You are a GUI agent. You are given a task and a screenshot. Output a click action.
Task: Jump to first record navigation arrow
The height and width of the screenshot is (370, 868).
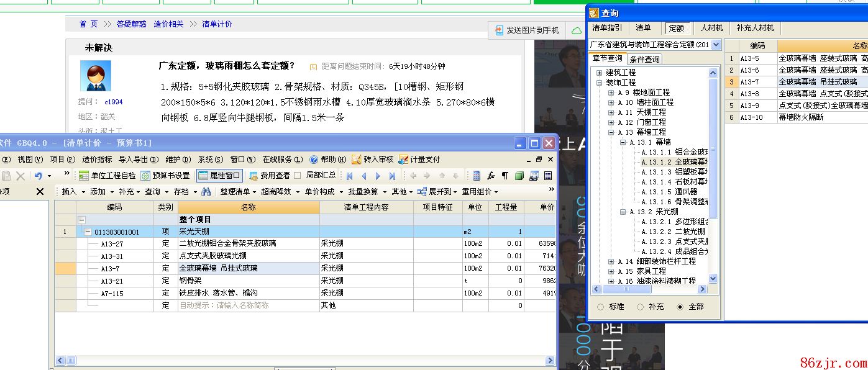[350, 176]
